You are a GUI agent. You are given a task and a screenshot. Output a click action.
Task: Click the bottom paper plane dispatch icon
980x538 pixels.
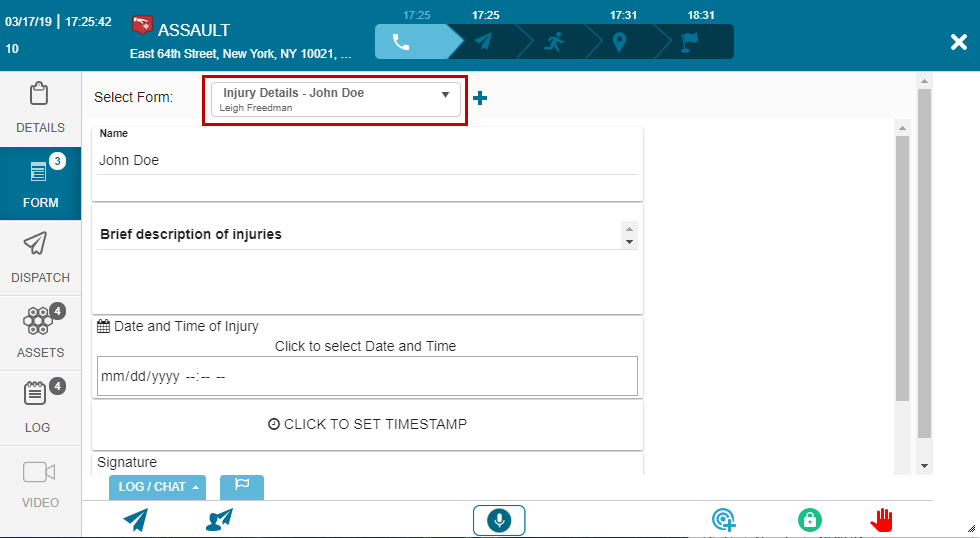point(136,519)
